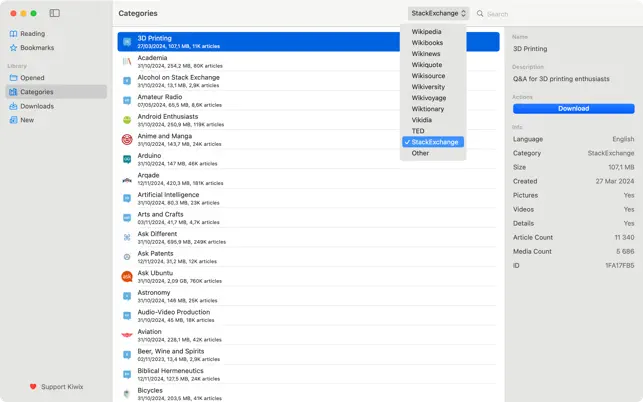Click the Ask Different row icon
The height and width of the screenshot is (402, 643).
(x=127, y=237)
